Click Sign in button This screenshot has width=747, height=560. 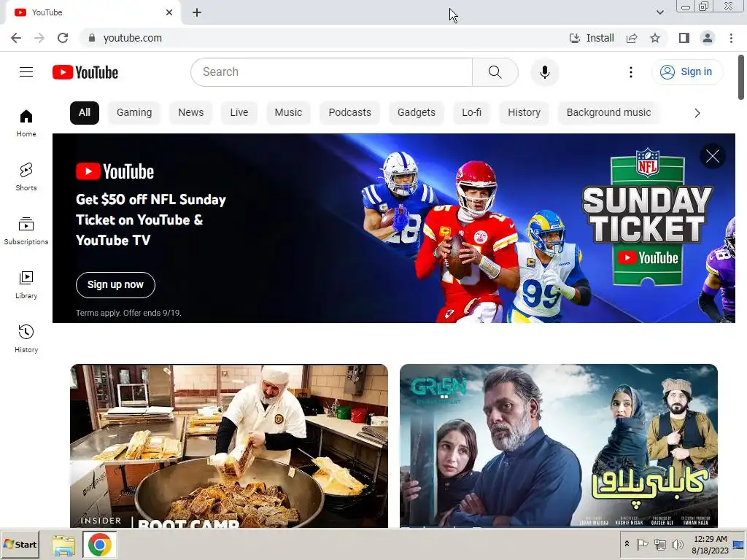[x=686, y=72]
